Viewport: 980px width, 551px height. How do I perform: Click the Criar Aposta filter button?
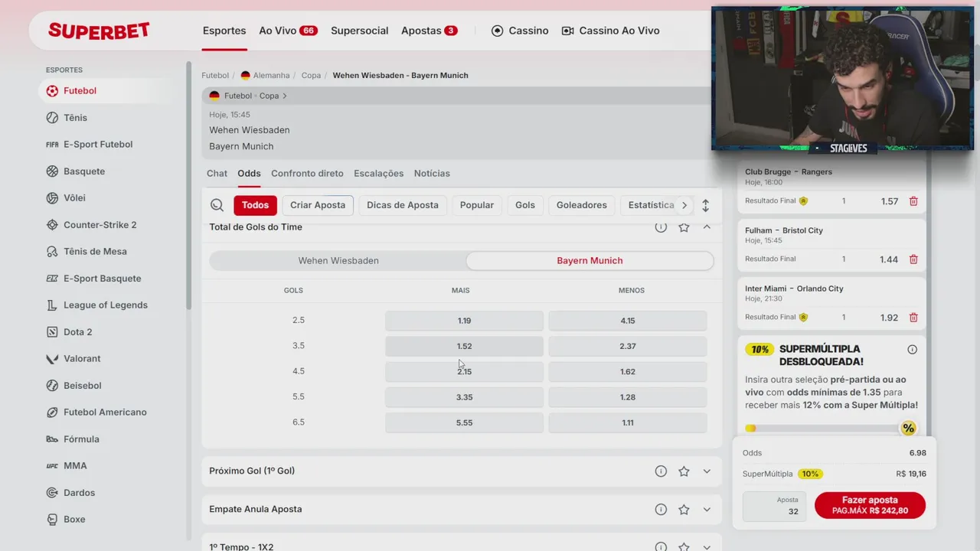(x=318, y=205)
